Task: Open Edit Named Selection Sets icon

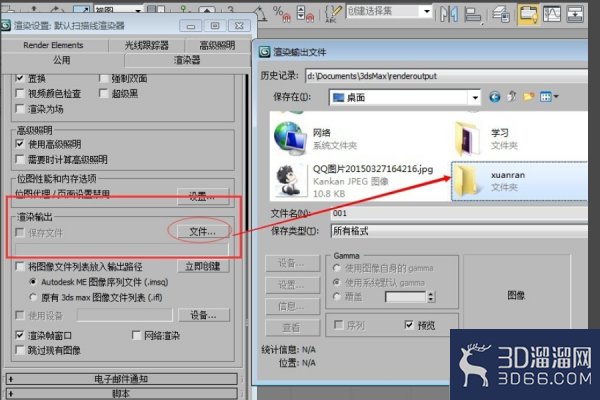Action: click(x=333, y=13)
